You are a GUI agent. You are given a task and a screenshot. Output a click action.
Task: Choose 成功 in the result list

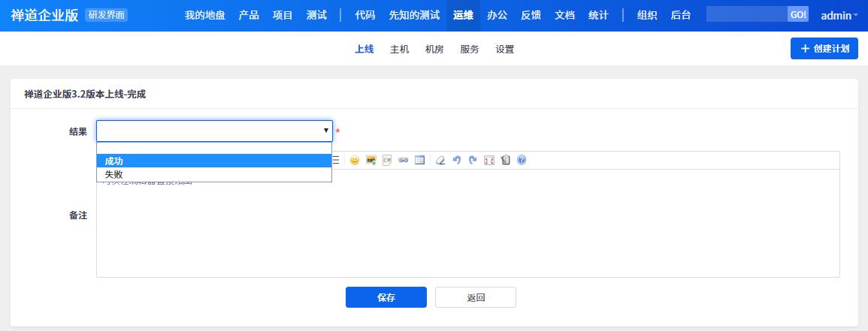pos(214,161)
